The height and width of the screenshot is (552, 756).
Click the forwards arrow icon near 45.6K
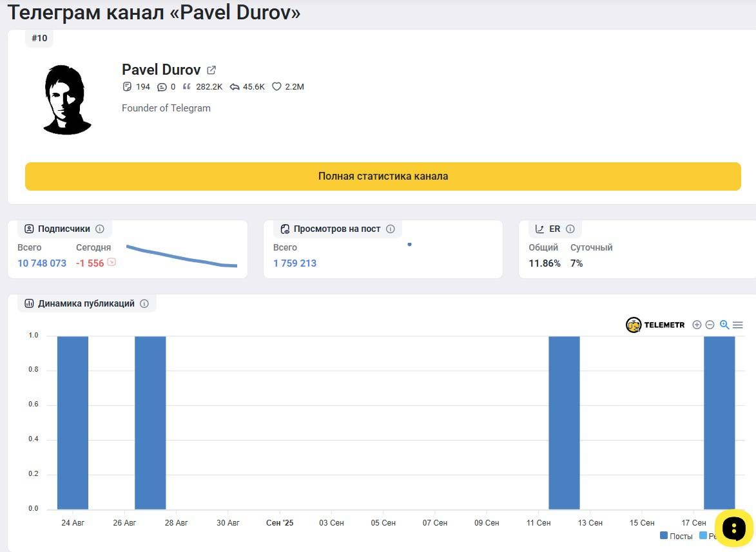(235, 86)
